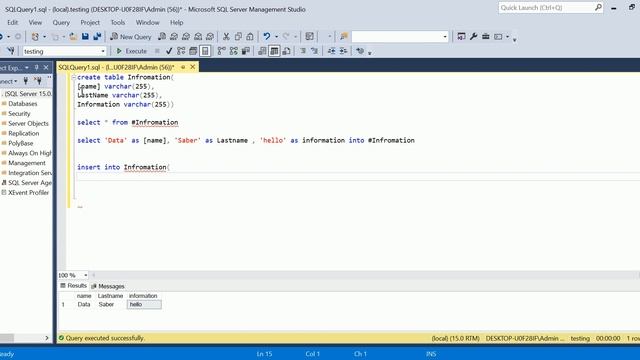Specify values for template parameters
The height and width of the screenshot is (360, 640).
click(x=360, y=51)
